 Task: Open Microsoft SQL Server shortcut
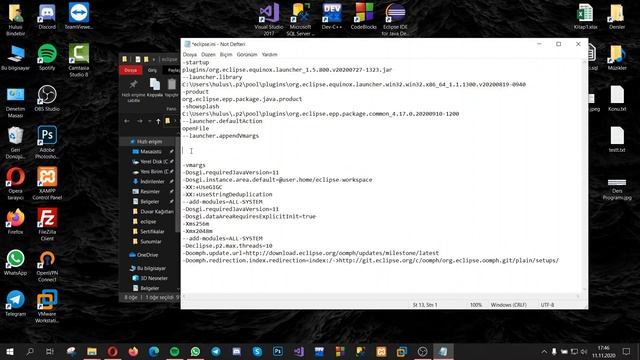coord(300,19)
